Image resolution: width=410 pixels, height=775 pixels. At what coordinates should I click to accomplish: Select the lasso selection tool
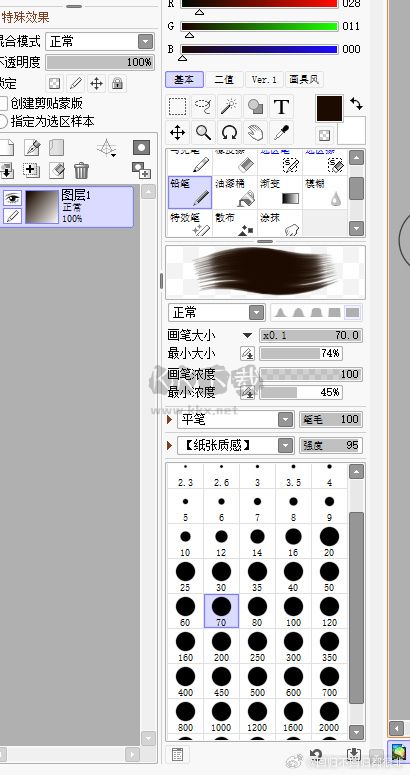(x=203, y=106)
